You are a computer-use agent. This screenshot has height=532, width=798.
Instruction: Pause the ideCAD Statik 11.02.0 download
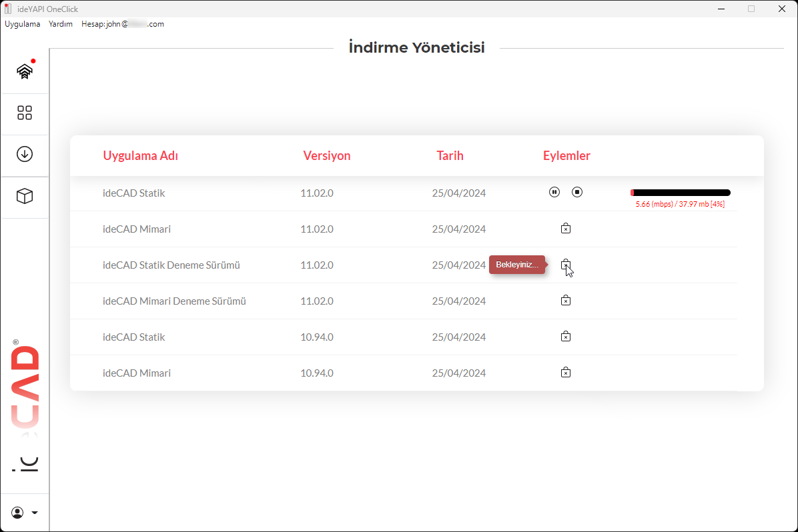554,192
